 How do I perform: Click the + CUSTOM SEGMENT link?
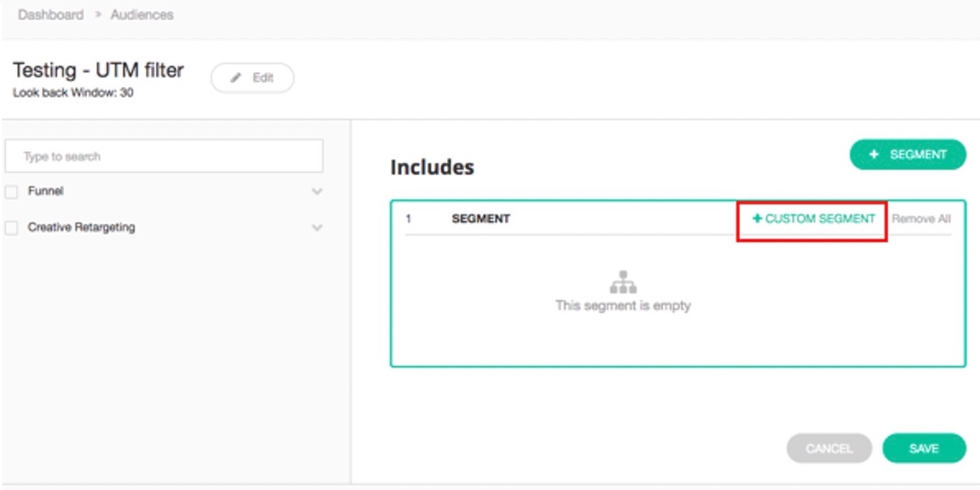point(813,219)
